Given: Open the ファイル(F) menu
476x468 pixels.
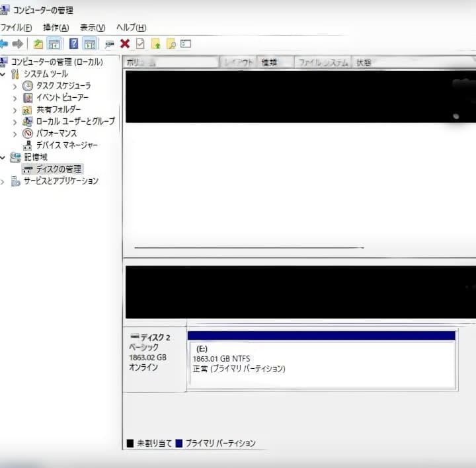Looking at the screenshot, I should [17, 27].
